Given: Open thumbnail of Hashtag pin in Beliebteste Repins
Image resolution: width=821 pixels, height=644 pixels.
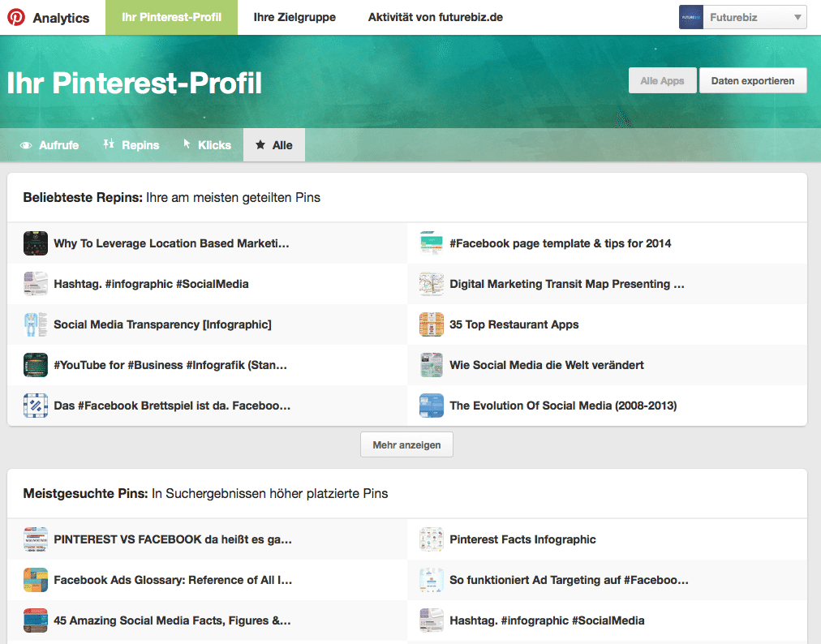Looking at the screenshot, I should [36, 284].
